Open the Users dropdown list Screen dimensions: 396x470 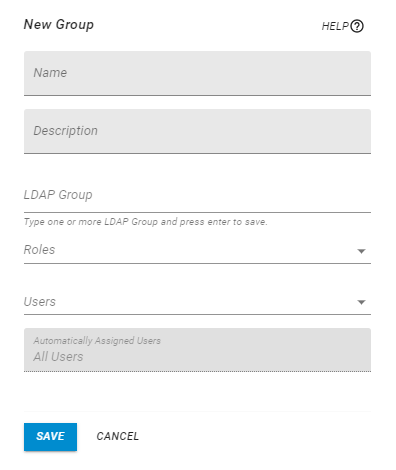click(x=197, y=302)
